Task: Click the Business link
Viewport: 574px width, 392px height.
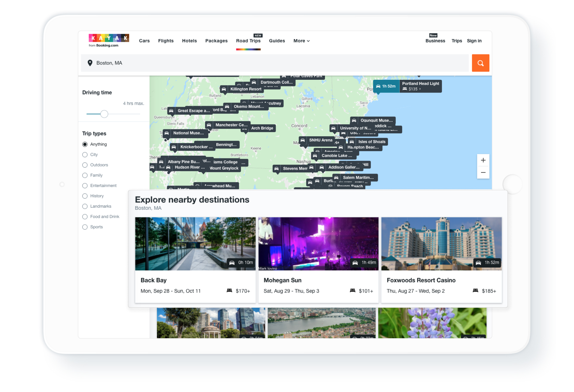Action: (x=435, y=41)
